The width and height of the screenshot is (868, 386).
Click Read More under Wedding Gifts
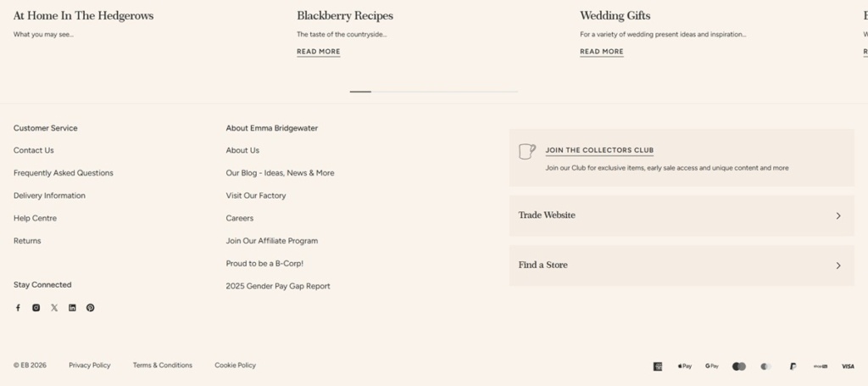click(x=602, y=52)
